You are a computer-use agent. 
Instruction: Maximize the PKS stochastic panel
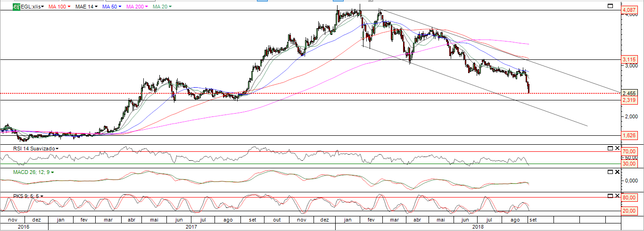pyautogui.click(x=610, y=196)
